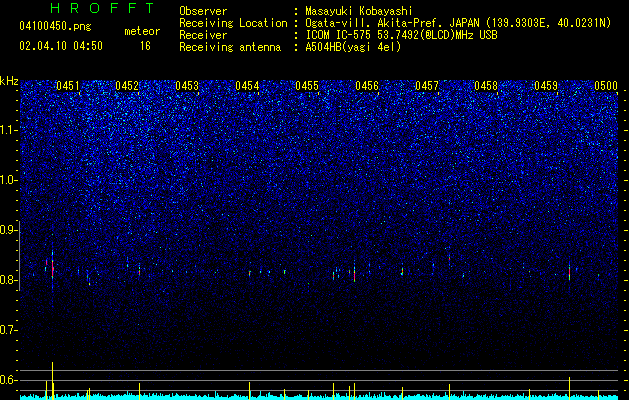Click the 0453 time marker
629x400 pixels.
coord(187,86)
